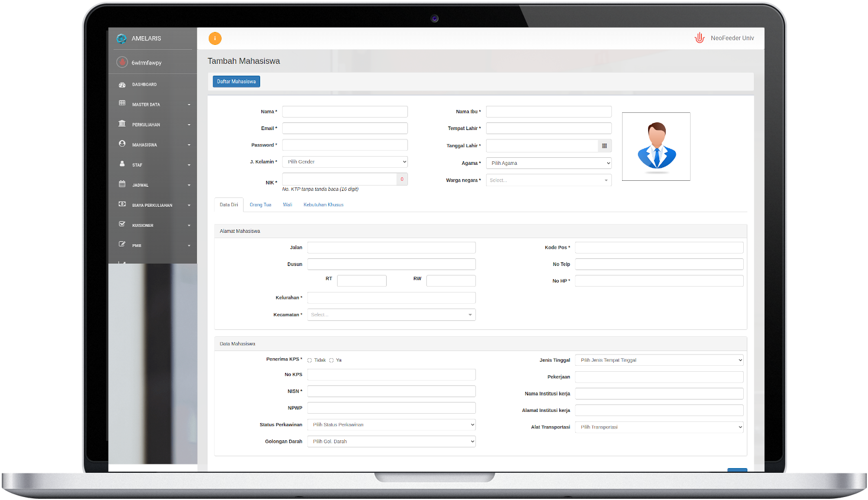This screenshot has width=868, height=500.
Task: Expand the Master Data sidebar menu
Action: 153,105
